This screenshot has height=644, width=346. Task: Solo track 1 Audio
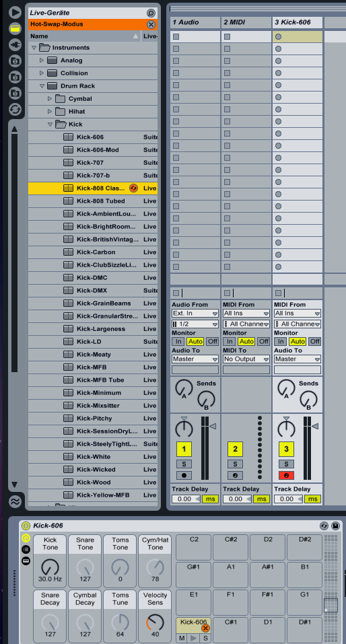pyautogui.click(x=184, y=464)
